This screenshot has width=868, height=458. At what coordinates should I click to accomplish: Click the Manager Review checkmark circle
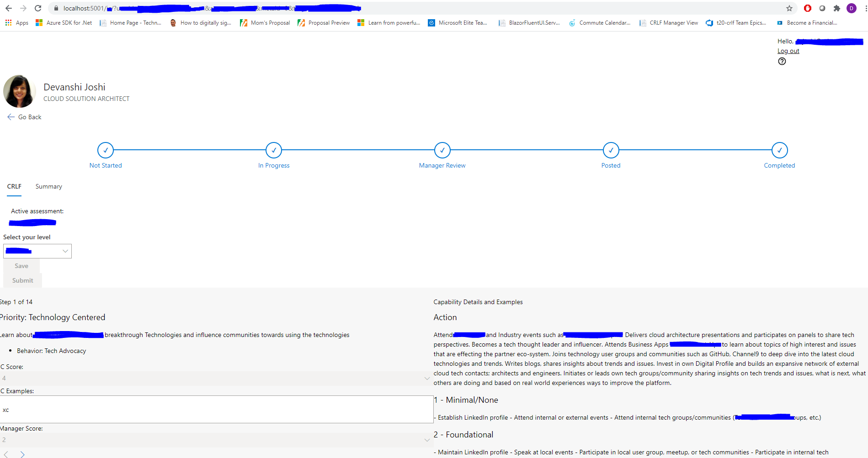click(x=442, y=150)
